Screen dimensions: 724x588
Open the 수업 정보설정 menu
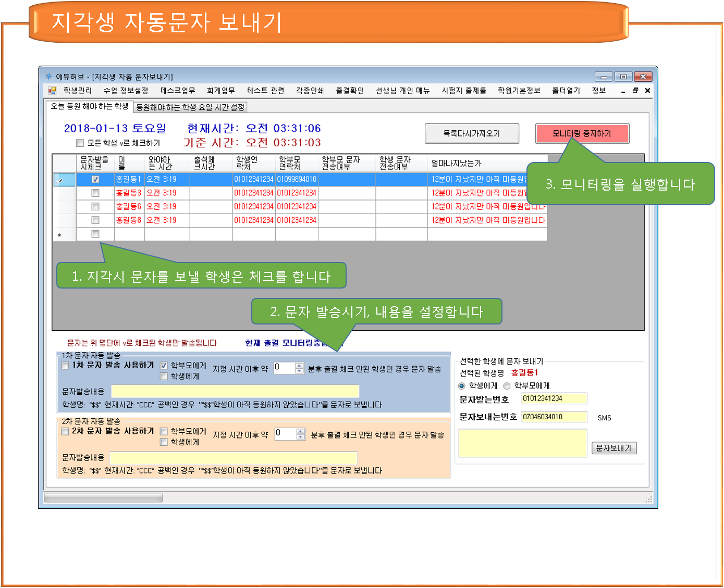point(126,91)
